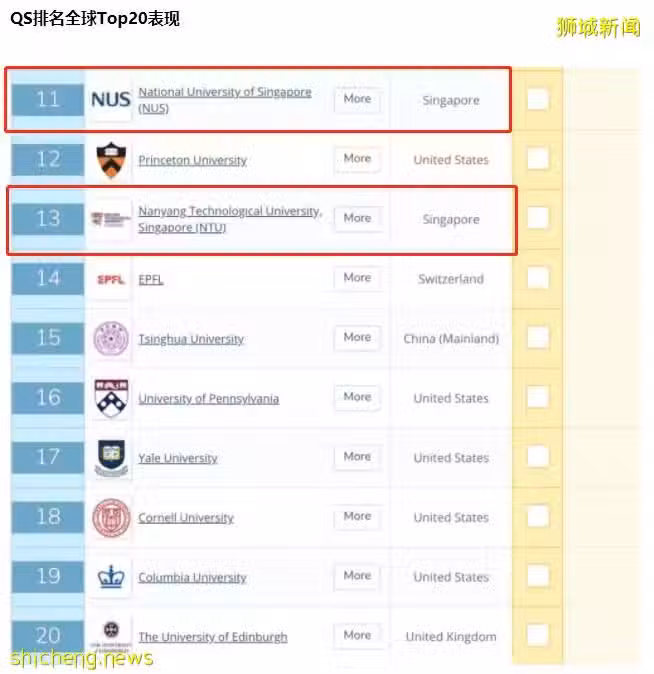Viewport: 654px width, 674px height.
Task: Open the Nanyang Technological University, Singapore (NTU) link
Action: [x=230, y=219]
